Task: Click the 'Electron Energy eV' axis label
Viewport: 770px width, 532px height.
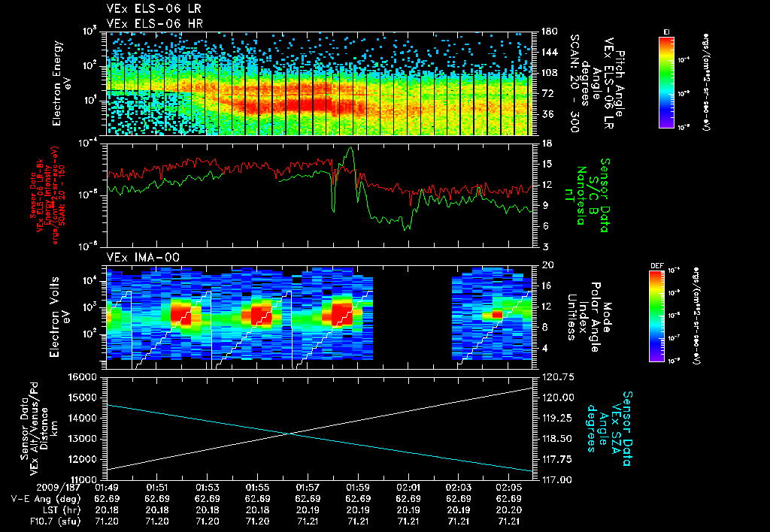Action: (62, 83)
